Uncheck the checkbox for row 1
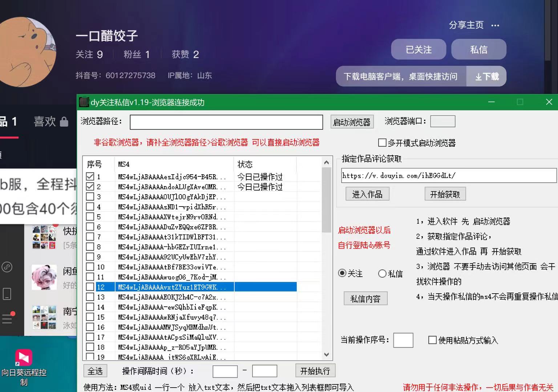The image size is (558, 392). click(x=90, y=177)
